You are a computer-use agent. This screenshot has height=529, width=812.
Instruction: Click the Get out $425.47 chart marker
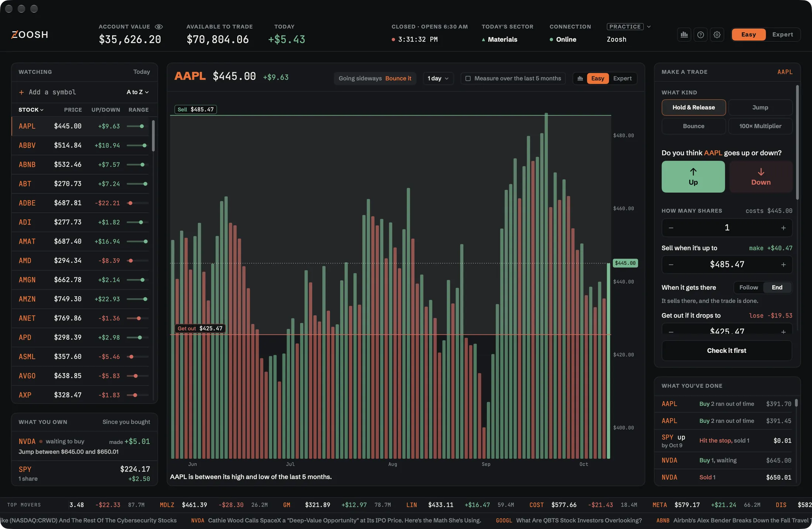[x=200, y=329]
